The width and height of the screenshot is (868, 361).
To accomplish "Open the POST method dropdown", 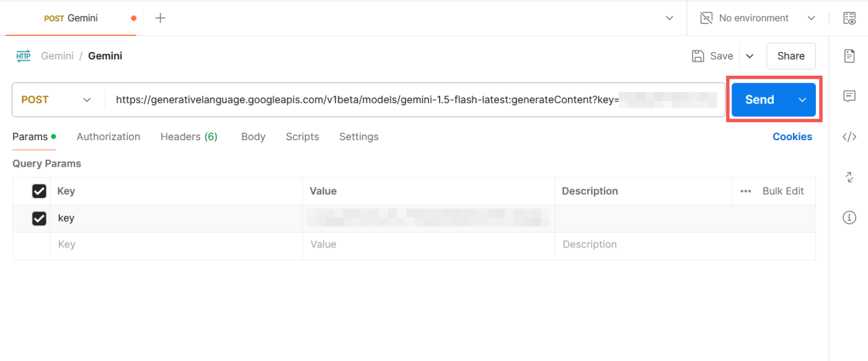I will pos(57,99).
